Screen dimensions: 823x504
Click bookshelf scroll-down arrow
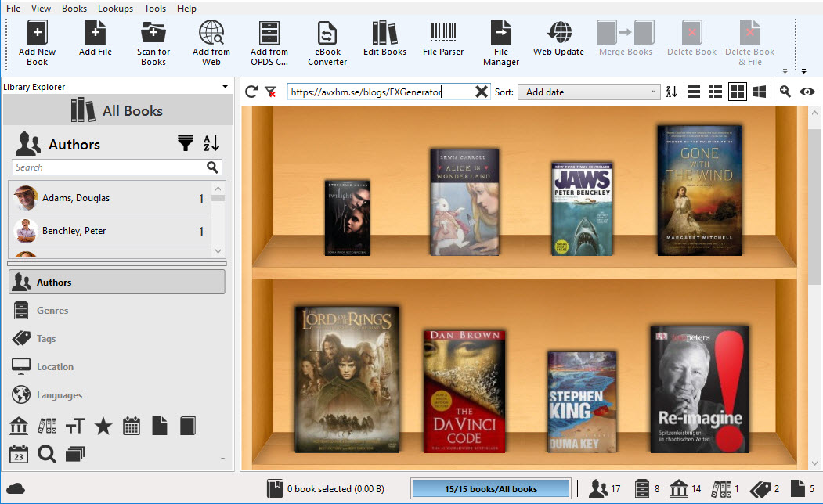(814, 463)
